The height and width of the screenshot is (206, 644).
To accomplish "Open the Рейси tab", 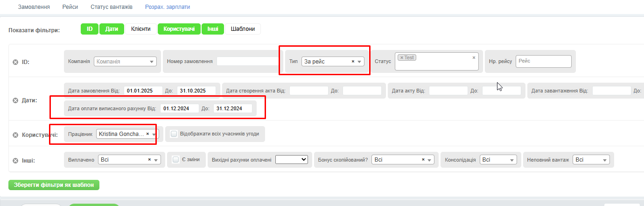I will (70, 7).
